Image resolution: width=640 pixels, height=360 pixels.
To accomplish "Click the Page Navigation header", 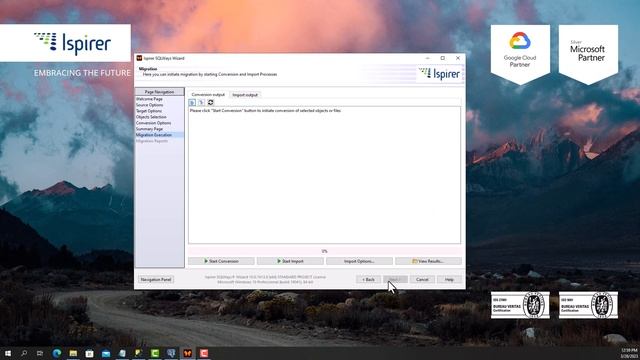I will (159, 92).
